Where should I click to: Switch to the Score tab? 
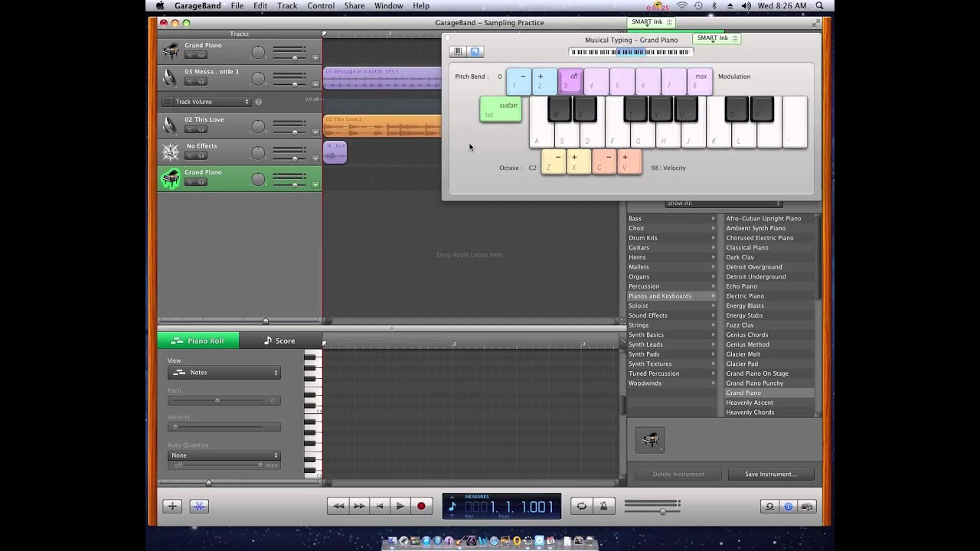click(279, 341)
